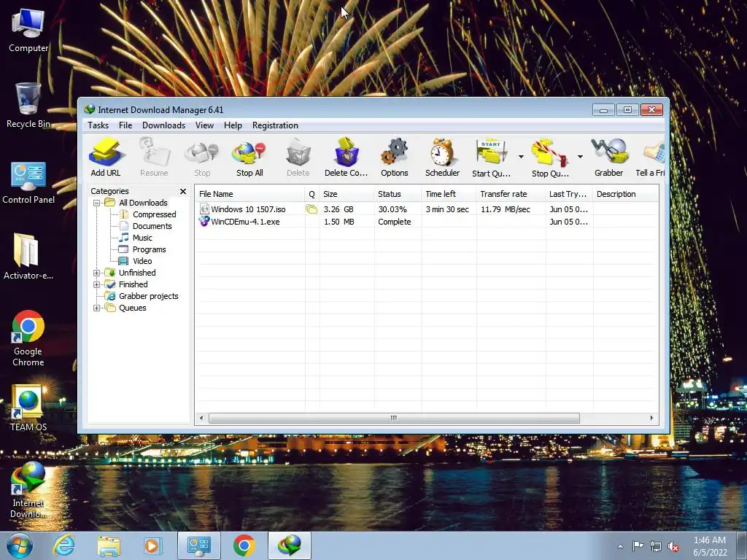This screenshot has width=747, height=560.
Task: Click the Delete Completed toolbar icon
Action: coord(347,157)
